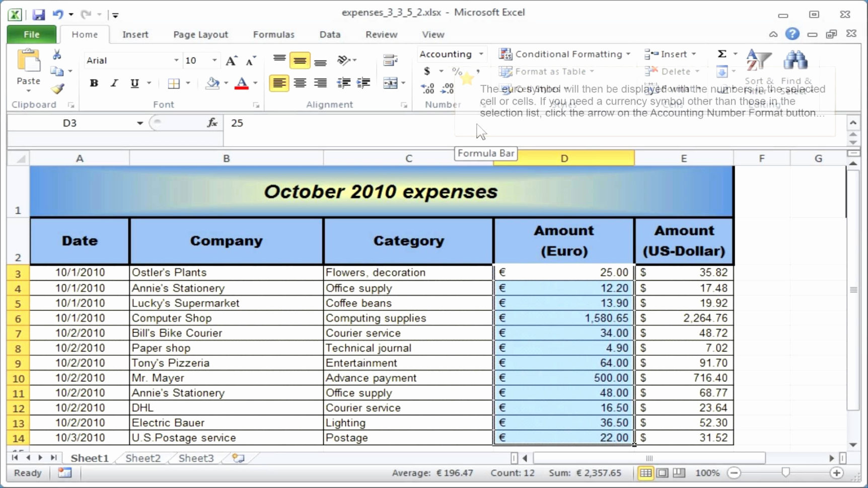
Task: Adjust the zoom slider in the status bar
Action: (785, 473)
